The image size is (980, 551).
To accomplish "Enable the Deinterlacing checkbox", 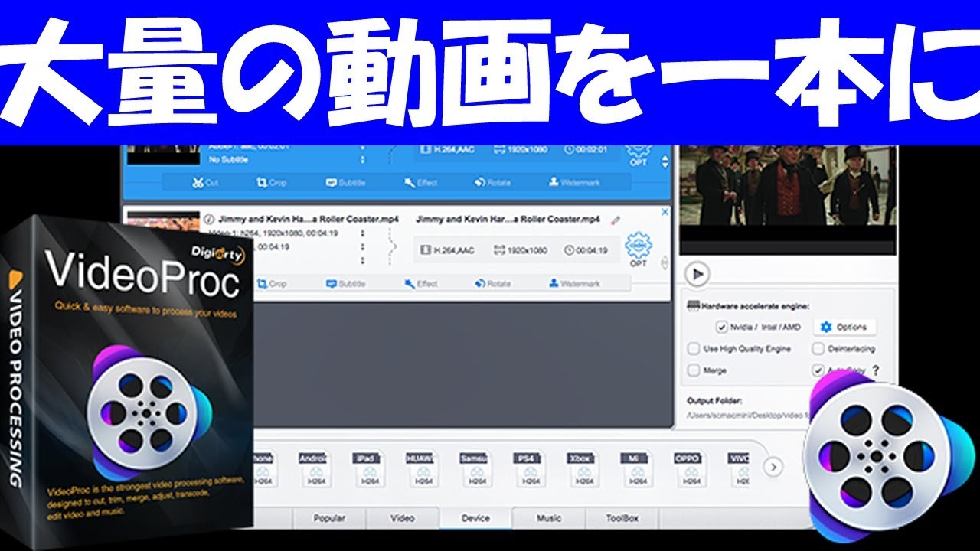I will pos(818,349).
